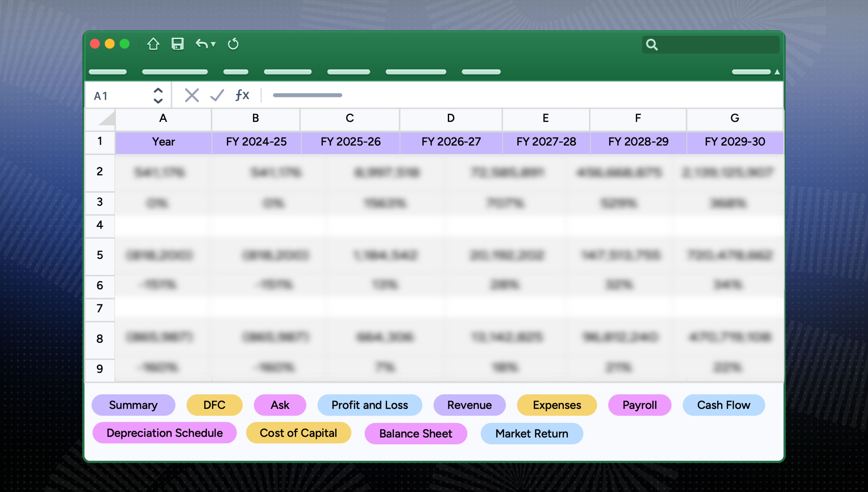Go to the Depreciation Schedule sheet
The width and height of the screenshot is (868, 492).
[x=164, y=433]
